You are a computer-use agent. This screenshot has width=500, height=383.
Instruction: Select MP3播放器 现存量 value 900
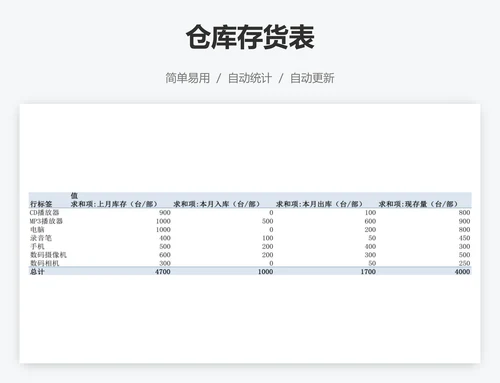[x=464, y=221]
